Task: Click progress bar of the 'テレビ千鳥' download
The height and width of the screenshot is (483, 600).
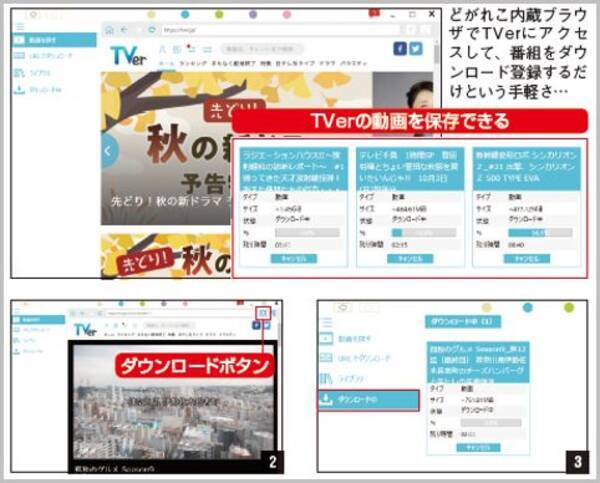Action: [x=424, y=233]
